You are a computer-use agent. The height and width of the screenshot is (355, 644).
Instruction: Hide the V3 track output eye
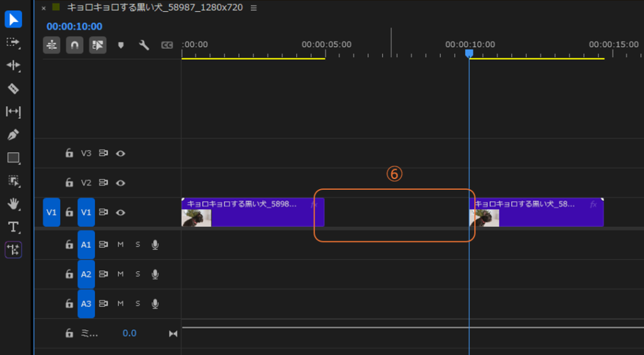120,153
